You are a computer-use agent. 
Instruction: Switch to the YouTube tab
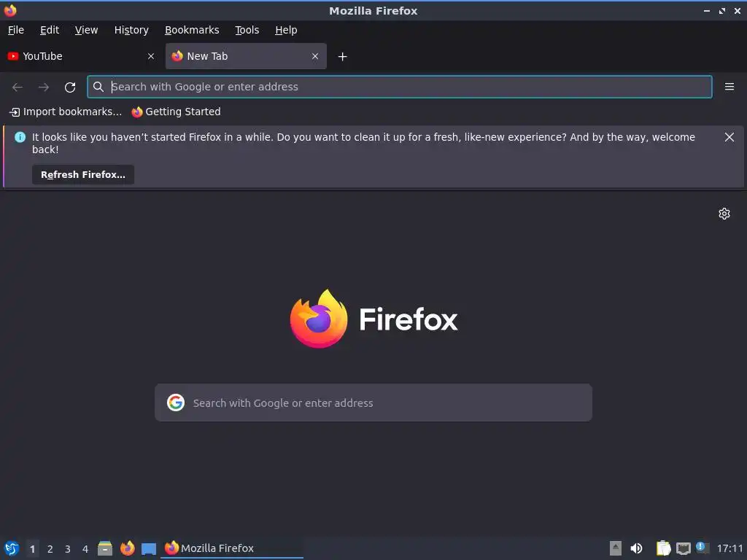tap(82, 56)
